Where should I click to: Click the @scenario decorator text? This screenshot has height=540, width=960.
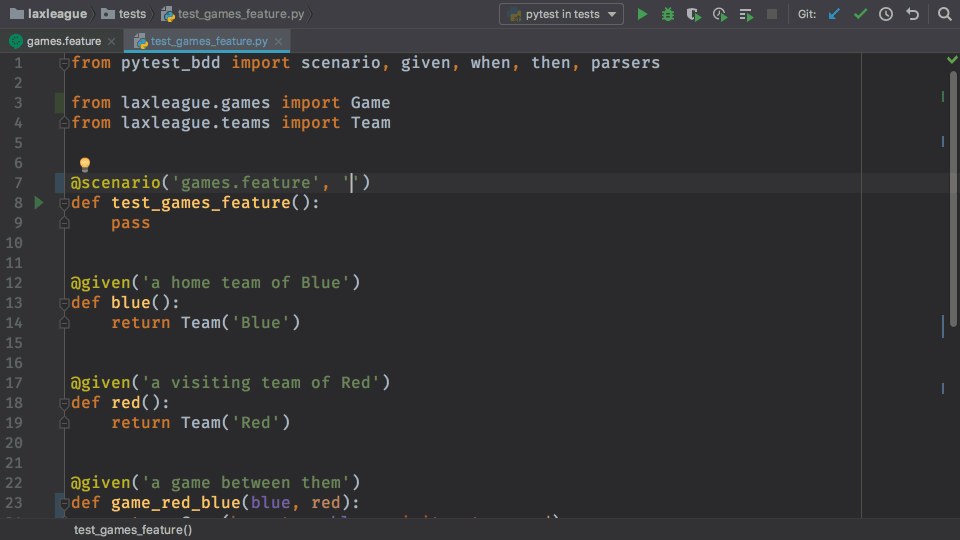115,182
